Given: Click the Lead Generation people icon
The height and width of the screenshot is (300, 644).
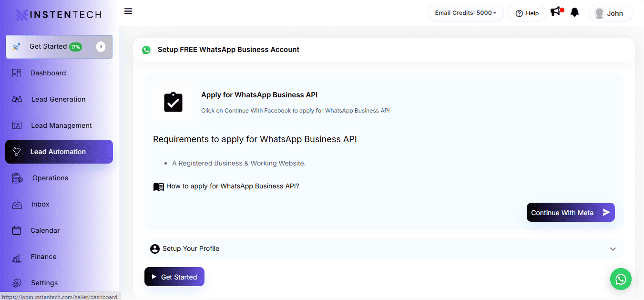Looking at the screenshot, I should pyautogui.click(x=17, y=99).
